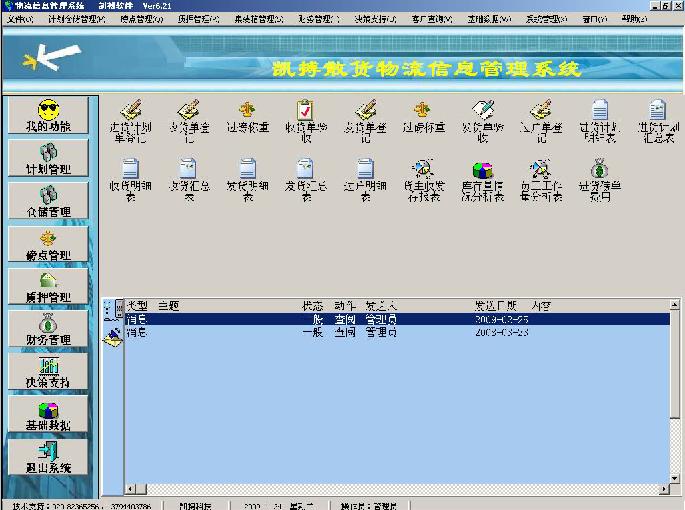Viewport: 685px width, 510px height.
Task: Open 发货明细表 report icon
Action: pyautogui.click(x=247, y=180)
